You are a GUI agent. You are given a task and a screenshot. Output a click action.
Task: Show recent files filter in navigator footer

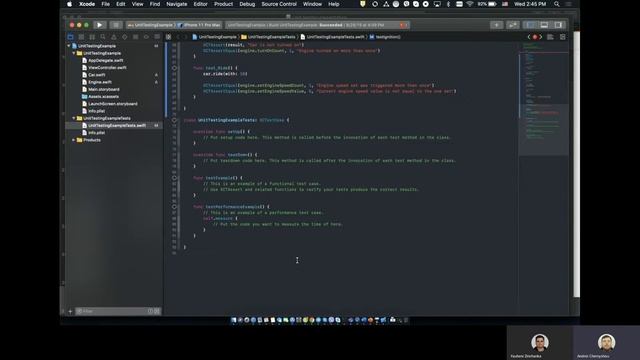pos(150,311)
